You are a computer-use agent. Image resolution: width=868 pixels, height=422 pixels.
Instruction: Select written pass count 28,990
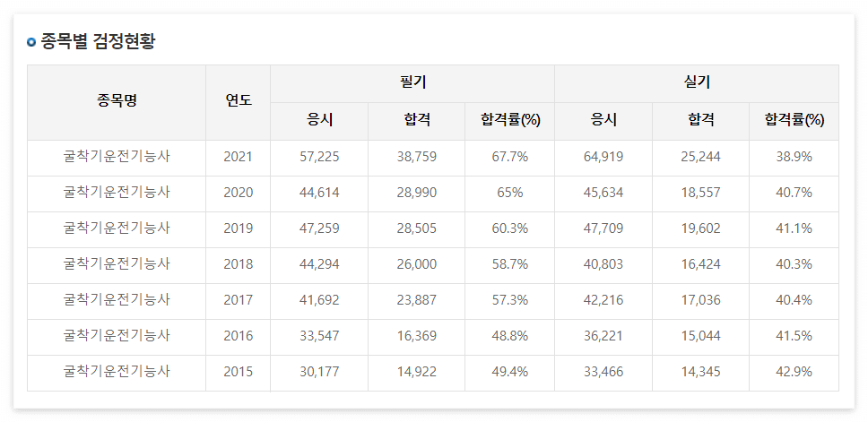pos(416,193)
